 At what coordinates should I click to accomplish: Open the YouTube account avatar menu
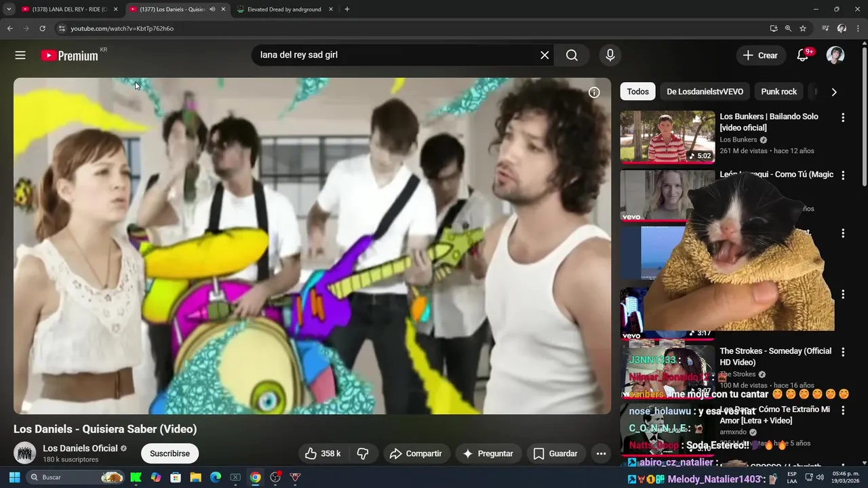[835, 56]
